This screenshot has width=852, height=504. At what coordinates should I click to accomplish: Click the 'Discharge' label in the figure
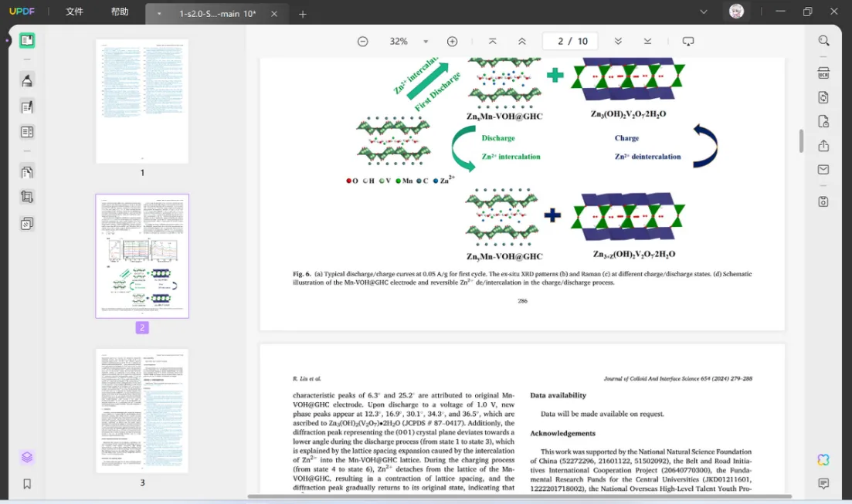coord(497,138)
